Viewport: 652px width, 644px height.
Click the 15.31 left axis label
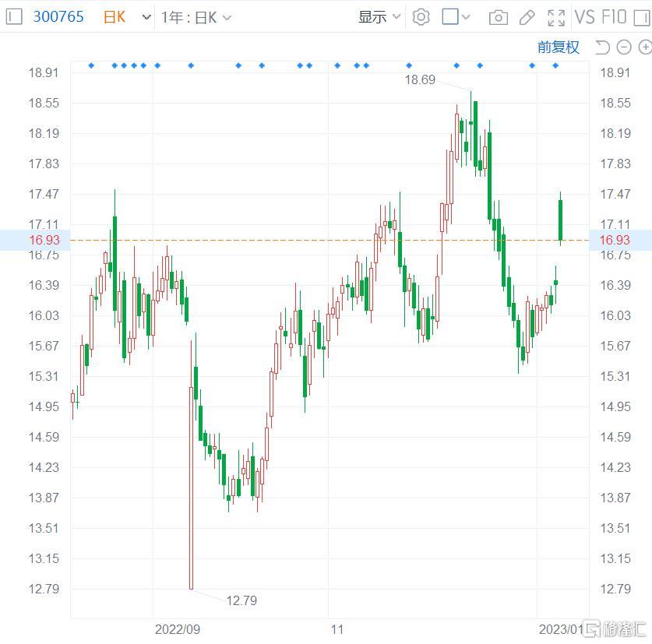(x=44, y=376)
